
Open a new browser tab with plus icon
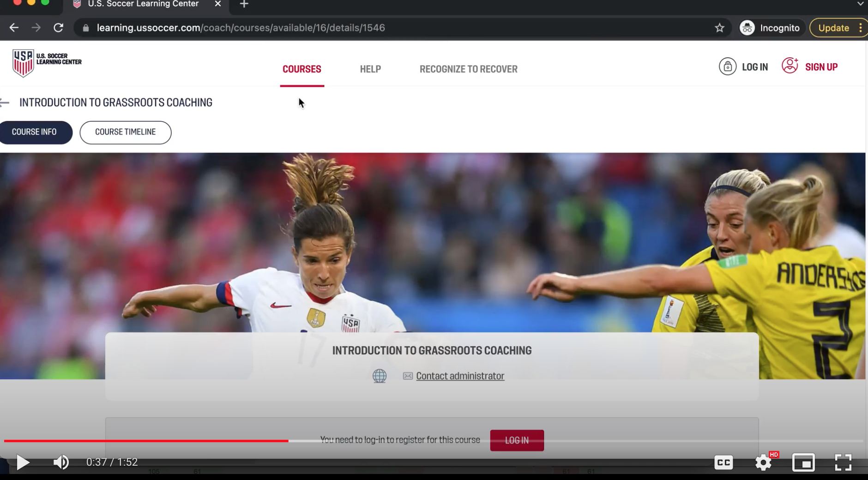tap(244, 4)
